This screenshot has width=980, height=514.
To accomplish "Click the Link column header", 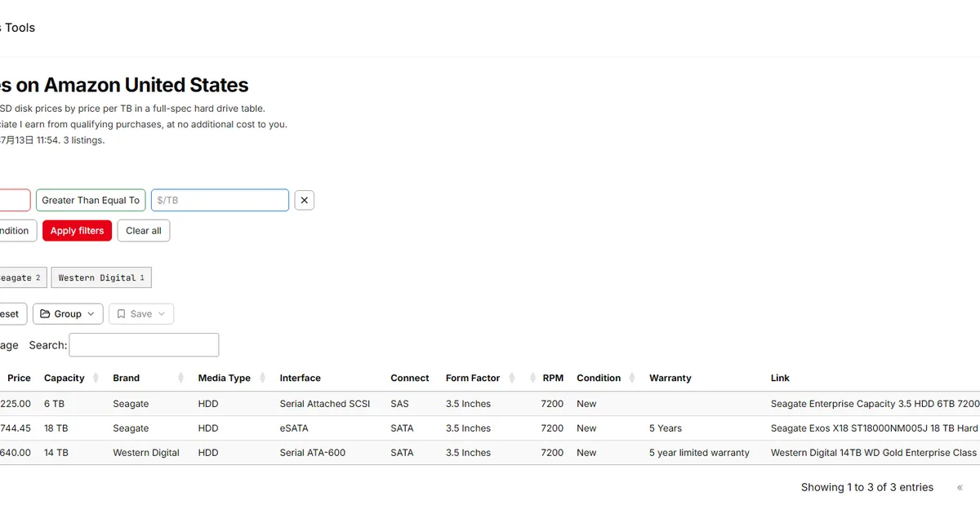I will 780,378.
